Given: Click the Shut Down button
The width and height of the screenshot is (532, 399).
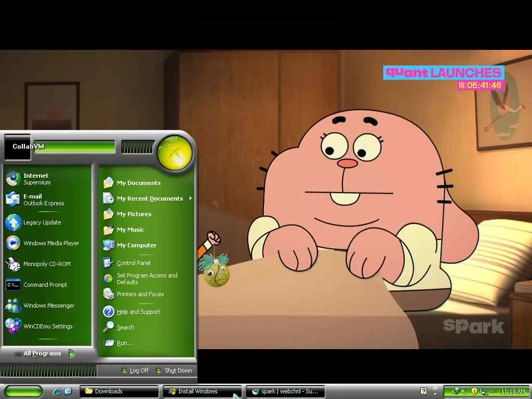Looking at the screenshot, I should 174,370.
